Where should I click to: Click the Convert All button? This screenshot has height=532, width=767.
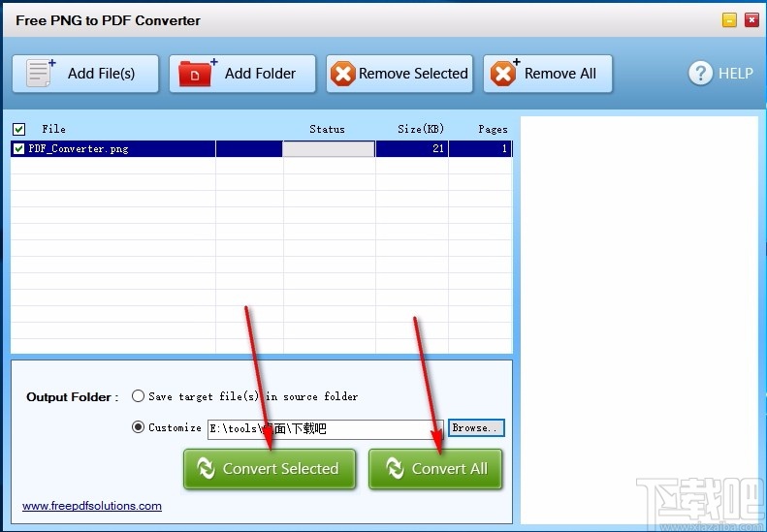tap(435, 469)
